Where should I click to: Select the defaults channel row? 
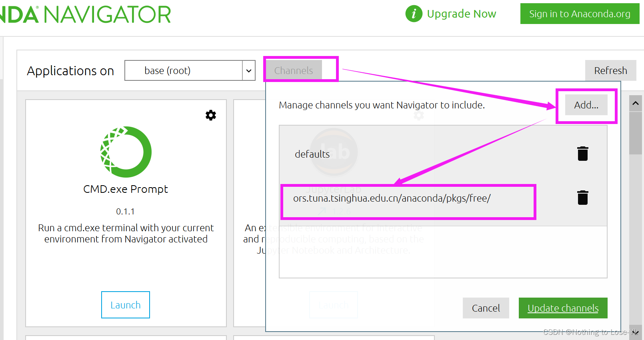click(x=443, y=154)
